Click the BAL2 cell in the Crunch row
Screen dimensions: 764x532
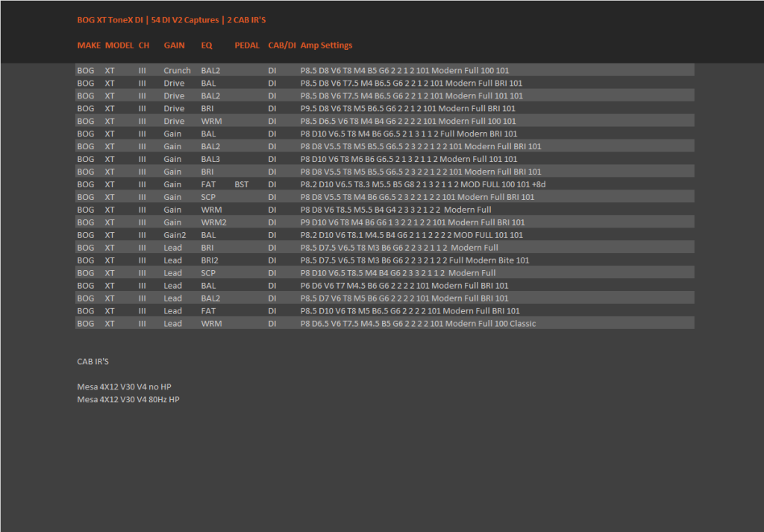210,71
